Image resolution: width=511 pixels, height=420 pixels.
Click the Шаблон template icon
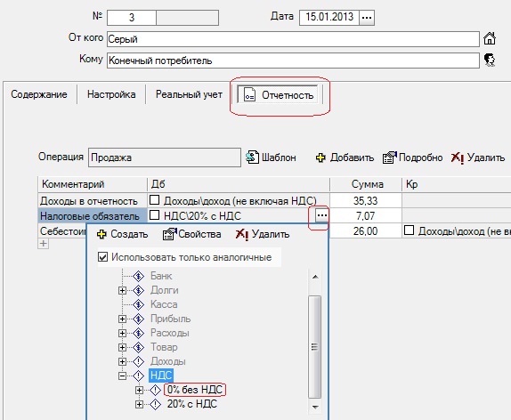point(252,157)
